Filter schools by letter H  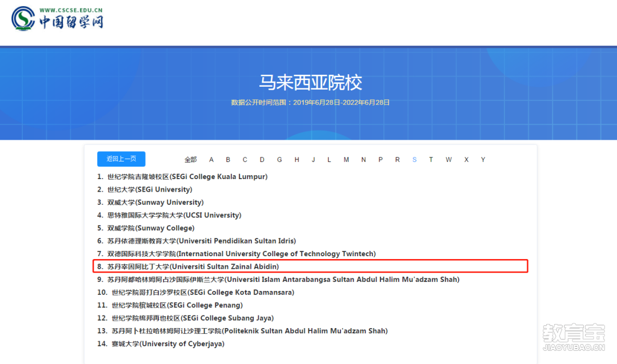point(297,160)
